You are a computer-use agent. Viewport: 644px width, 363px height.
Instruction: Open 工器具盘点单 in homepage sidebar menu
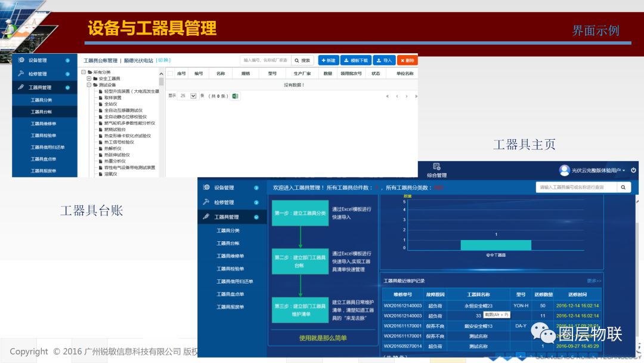pyautogui.click(x=230, y=294)
